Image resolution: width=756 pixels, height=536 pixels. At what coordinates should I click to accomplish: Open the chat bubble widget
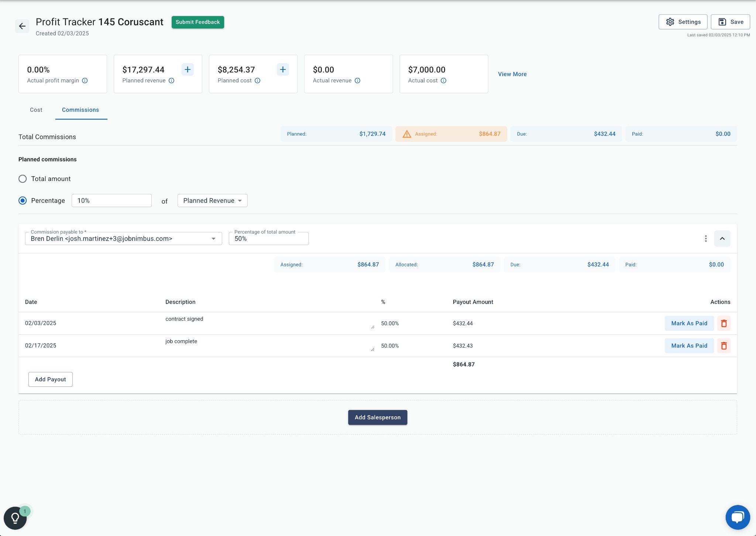point(737,517)
